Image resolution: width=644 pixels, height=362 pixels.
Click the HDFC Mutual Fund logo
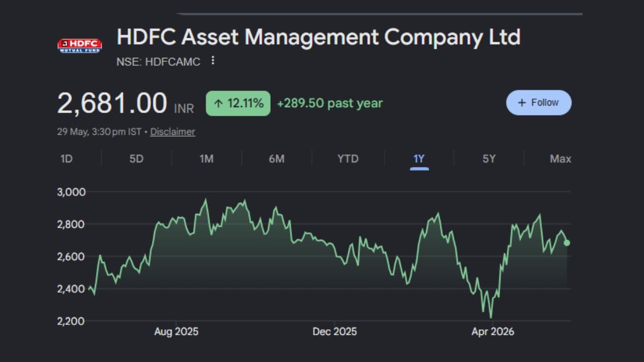coord(79,45)
